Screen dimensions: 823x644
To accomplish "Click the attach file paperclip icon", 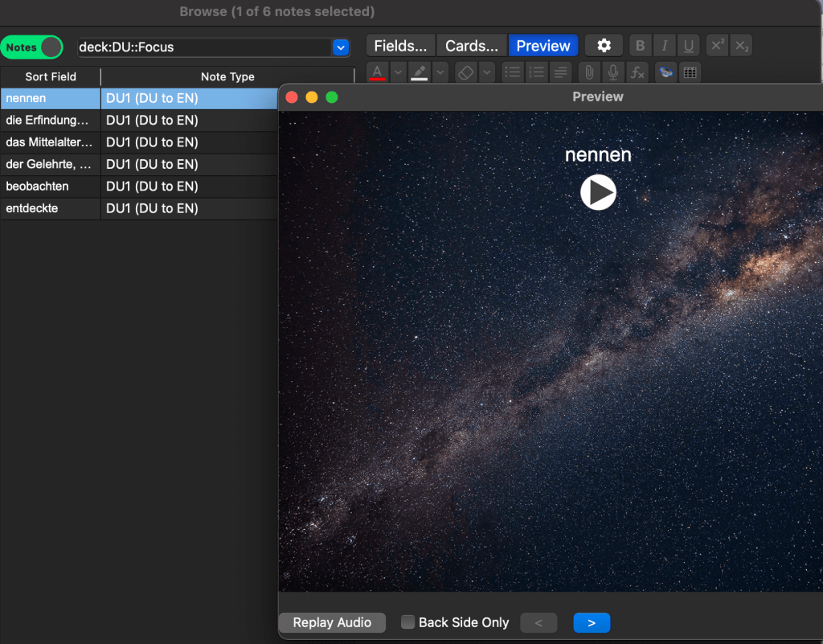I will (x=589, y=72).
